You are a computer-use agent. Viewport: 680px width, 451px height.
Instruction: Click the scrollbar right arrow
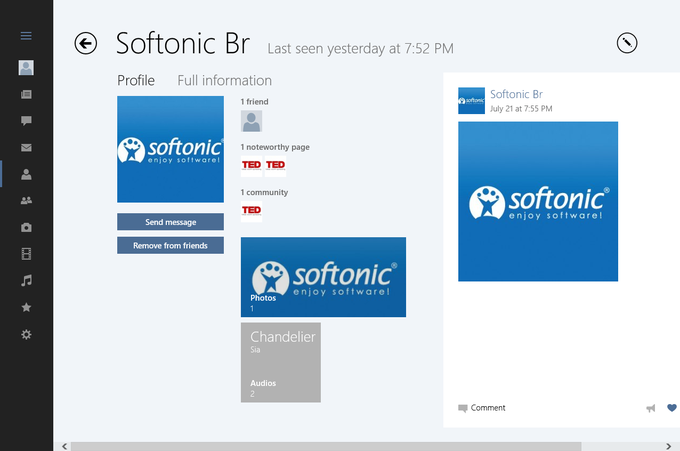click(668, 446)
